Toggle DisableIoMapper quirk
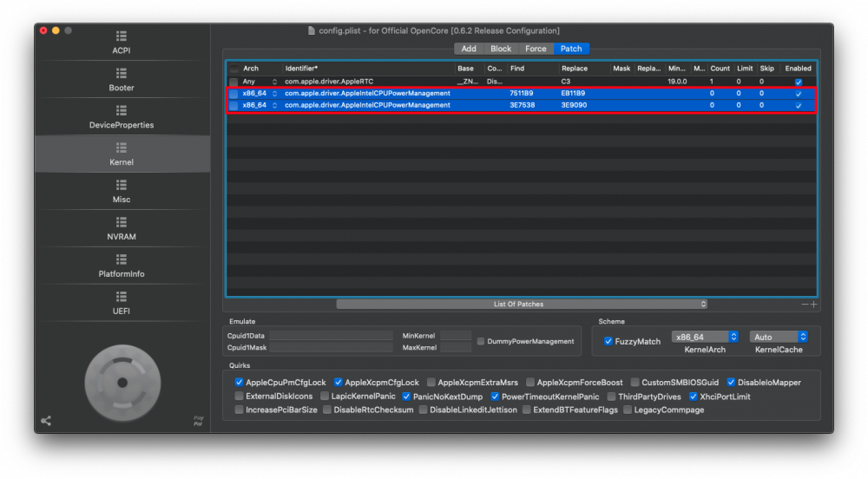This screenshot has width=868, height=479. click(731, 382)
